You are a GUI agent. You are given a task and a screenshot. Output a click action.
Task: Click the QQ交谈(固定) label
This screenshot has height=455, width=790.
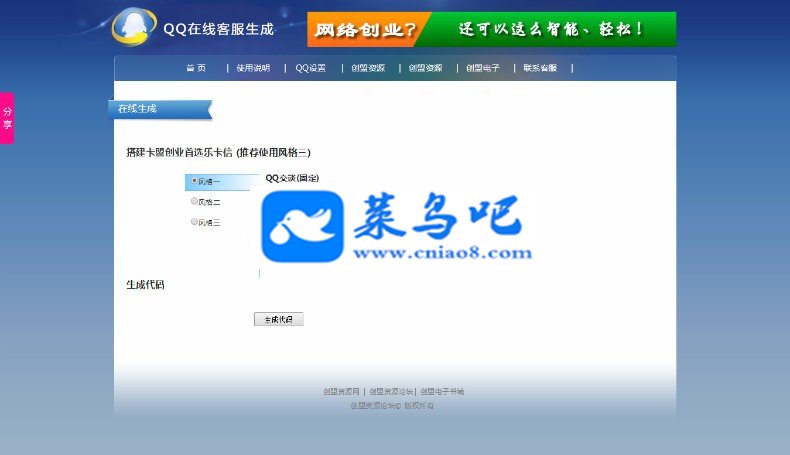pos(292,178)
